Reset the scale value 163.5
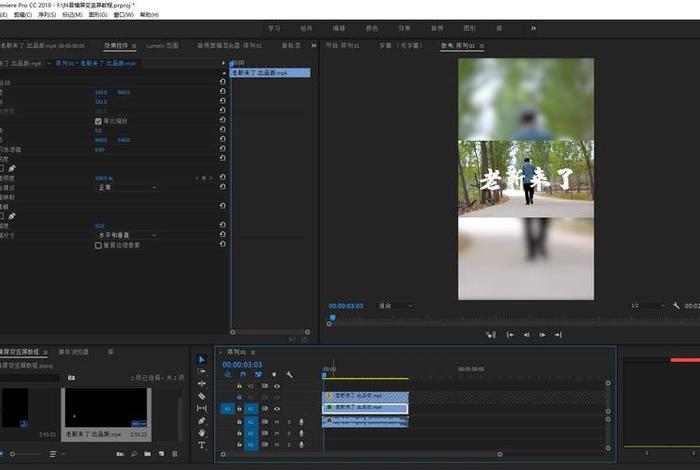 coord(222,101)
